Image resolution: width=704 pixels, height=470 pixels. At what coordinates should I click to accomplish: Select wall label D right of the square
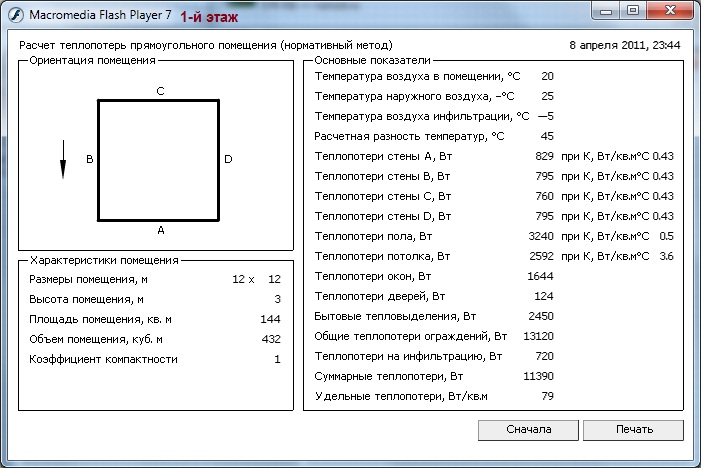click(228, 159)
